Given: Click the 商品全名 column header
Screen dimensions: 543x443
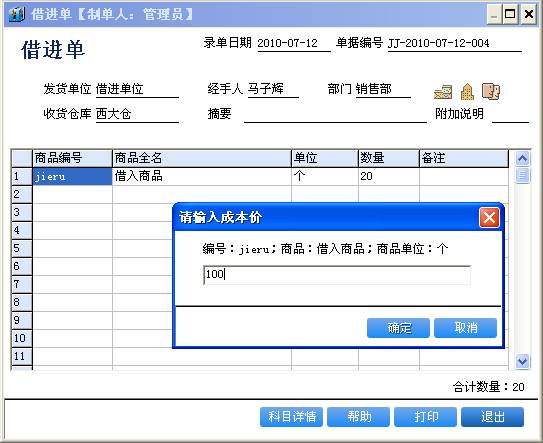Looking at the screenshot, I should [x=202, y=158].
